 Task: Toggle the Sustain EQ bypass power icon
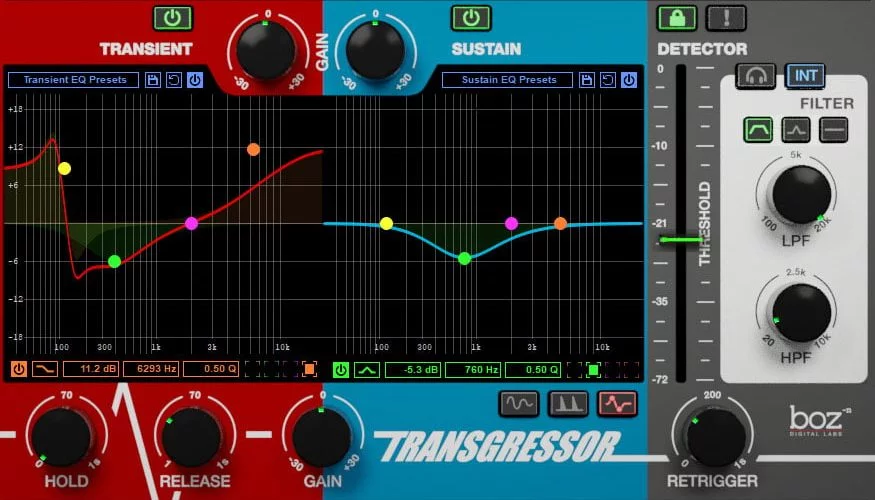pos(628,80)
